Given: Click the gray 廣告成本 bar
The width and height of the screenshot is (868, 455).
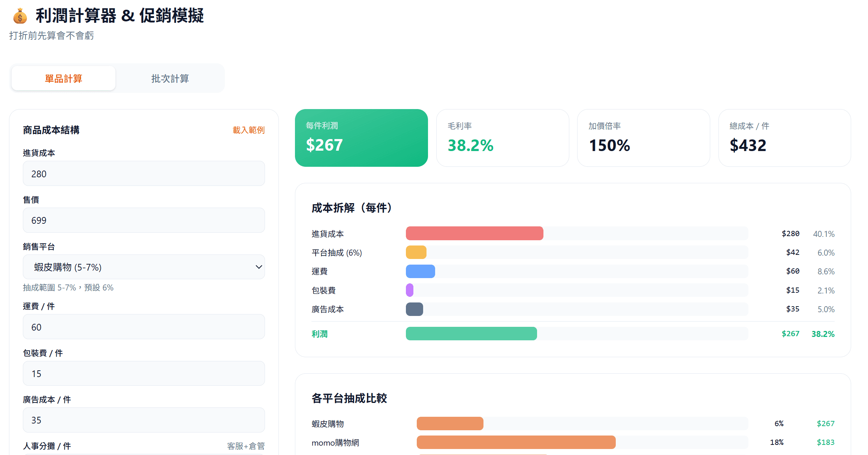Looking at the screenshot, I should click(415, 309).
